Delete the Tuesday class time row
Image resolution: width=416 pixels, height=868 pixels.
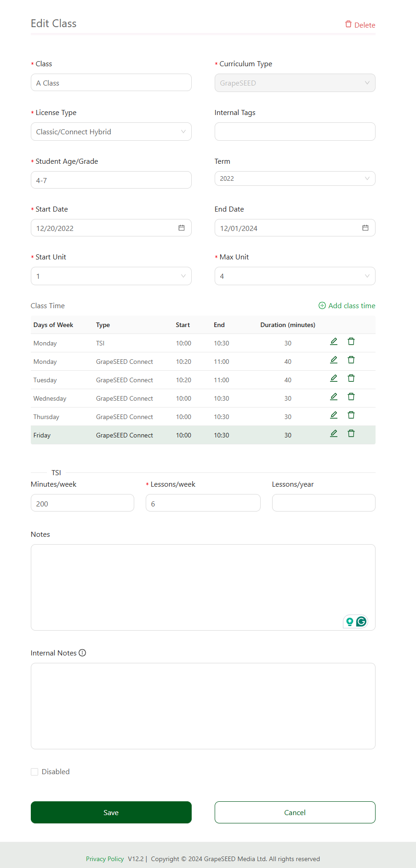351,378
